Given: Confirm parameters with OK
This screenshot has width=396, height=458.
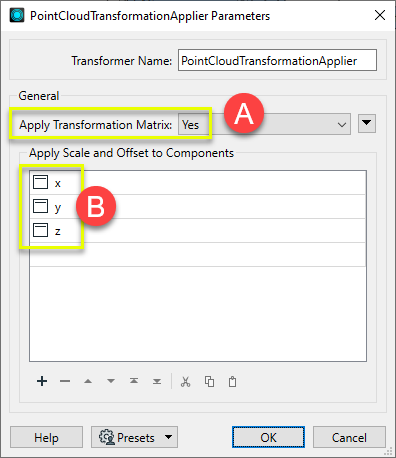Looking at the screenshot, I should click(x=268, y=437).
